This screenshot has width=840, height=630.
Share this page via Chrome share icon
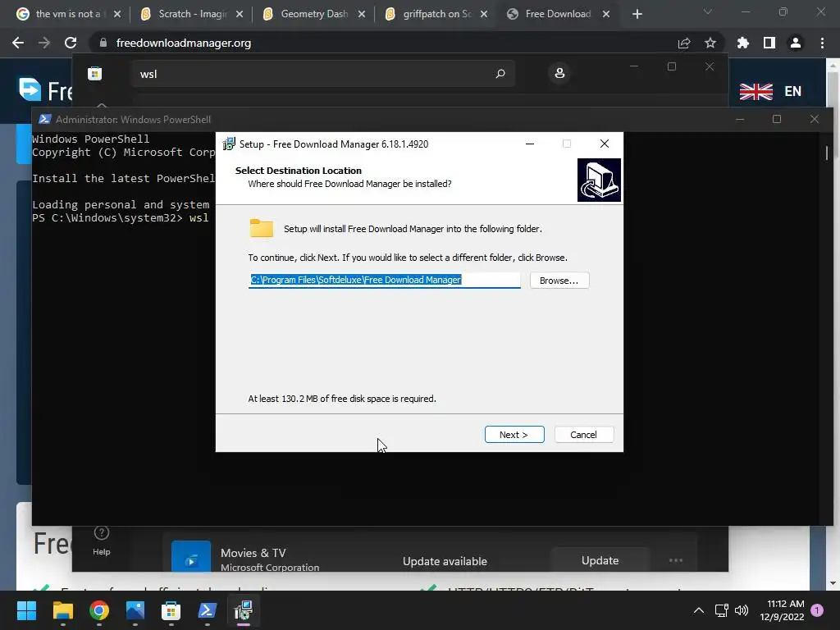point(684,43)
